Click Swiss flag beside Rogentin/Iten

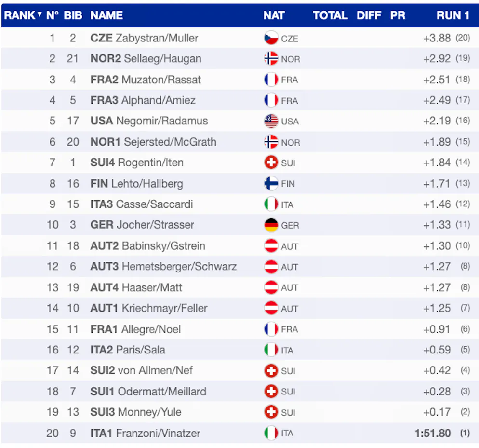pyautogui.click(x=271, y=163)
